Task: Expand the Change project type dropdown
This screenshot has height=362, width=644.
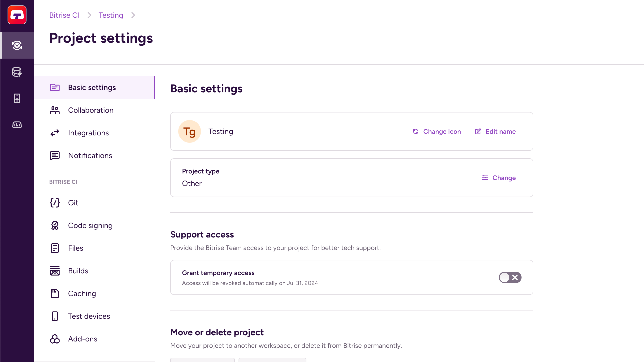Action: click(499, 178)
